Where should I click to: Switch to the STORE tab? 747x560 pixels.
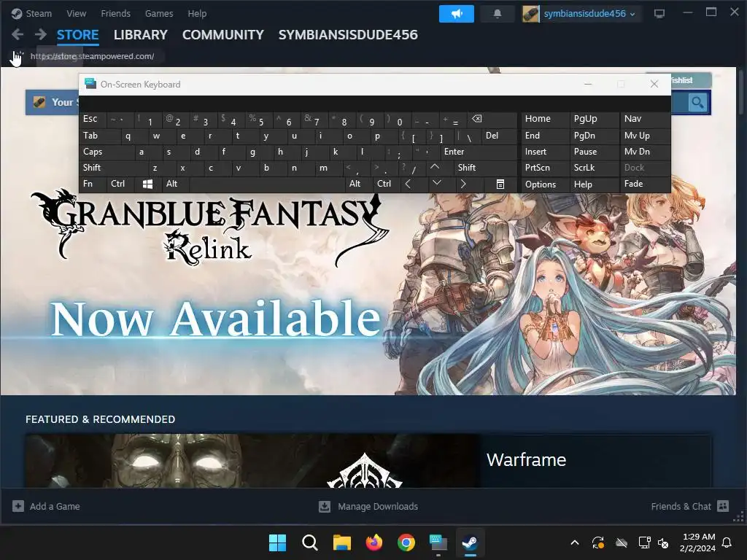tap(77, 35)
